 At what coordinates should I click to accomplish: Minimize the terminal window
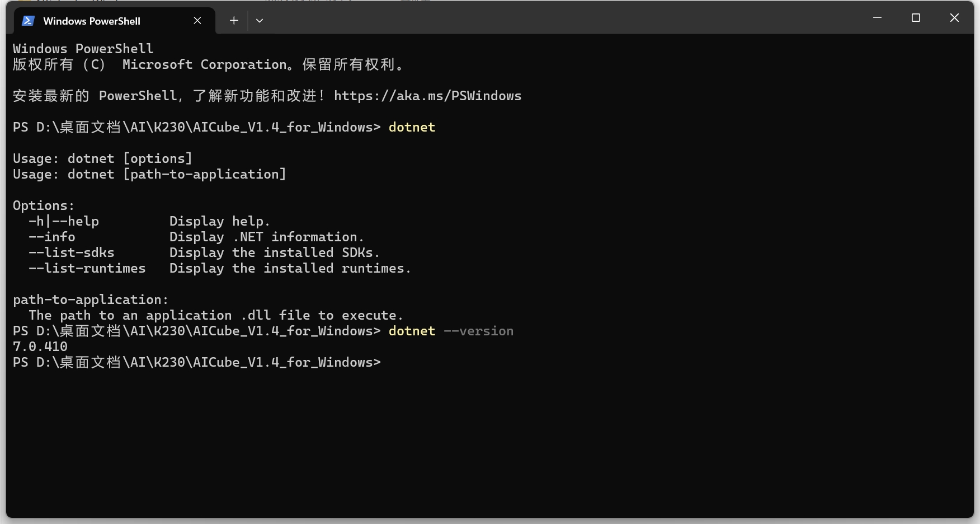pyautogui.click(x=877, y=18)
